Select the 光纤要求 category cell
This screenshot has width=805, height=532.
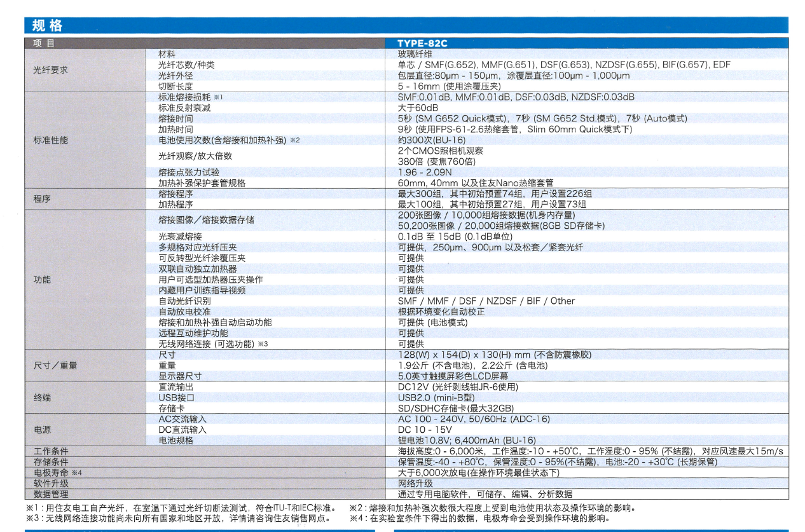(x=50, y=71)
